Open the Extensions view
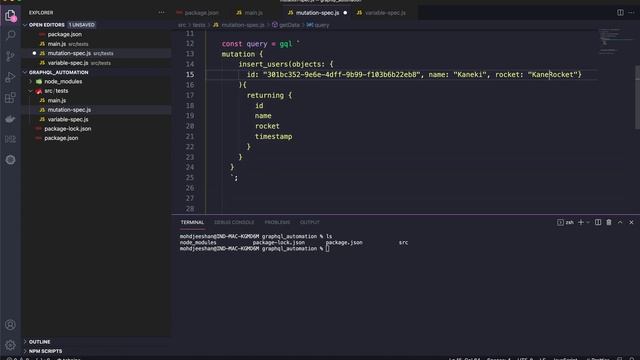 pos(10,98)
